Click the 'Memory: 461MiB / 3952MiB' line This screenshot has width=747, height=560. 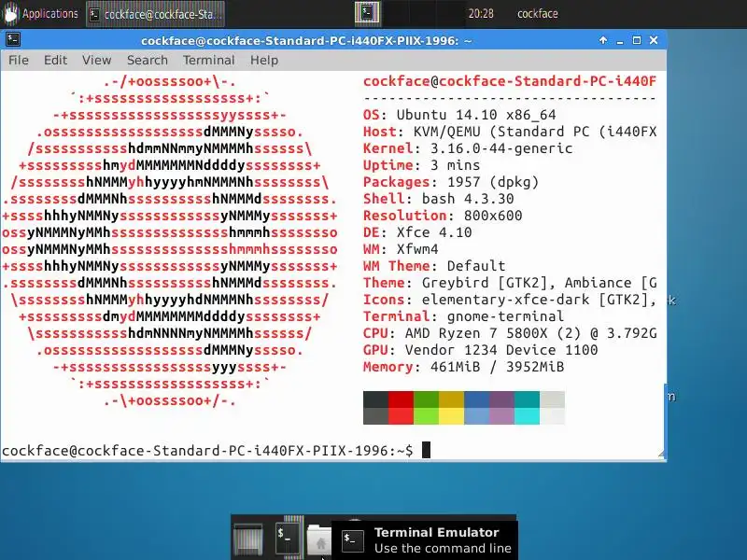(x=463, y=367)
